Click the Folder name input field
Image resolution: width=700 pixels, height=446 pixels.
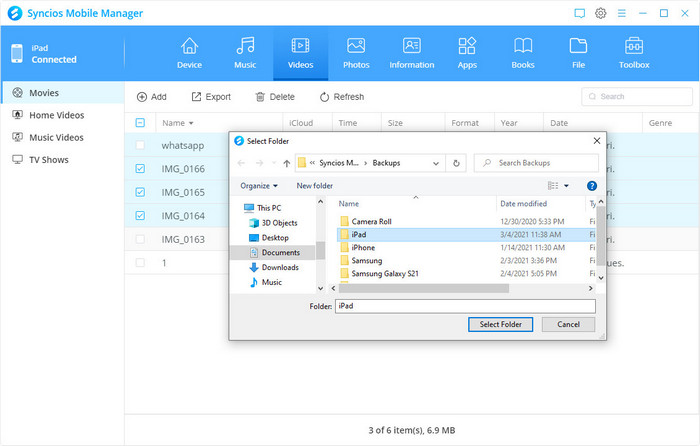coord(465,306)
